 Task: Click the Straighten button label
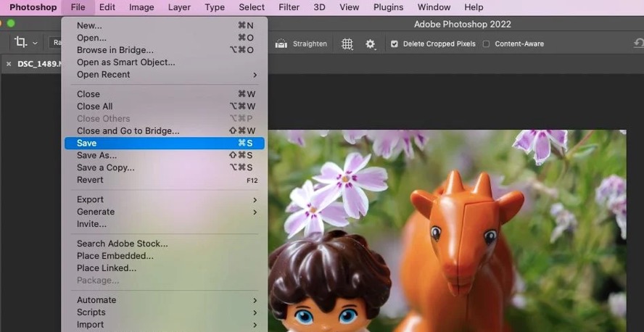pyautogui.click(x=310, y=43)
